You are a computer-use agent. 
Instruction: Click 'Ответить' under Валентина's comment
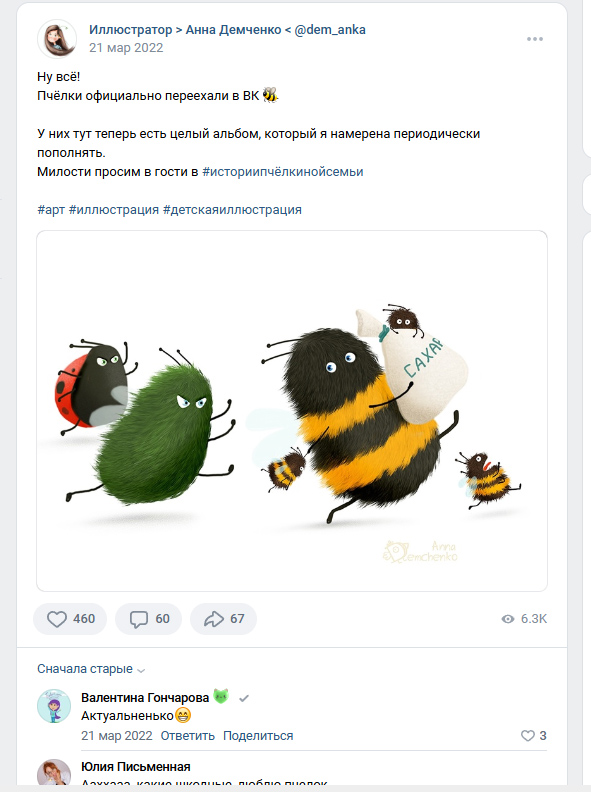[187, 735]
